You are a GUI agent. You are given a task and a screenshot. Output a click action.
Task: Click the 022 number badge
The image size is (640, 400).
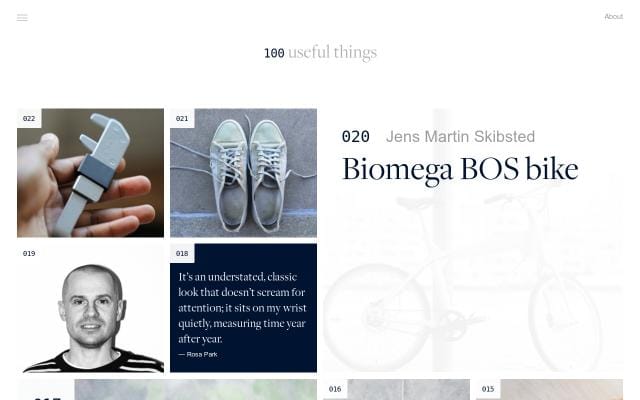tap(29, 119)
